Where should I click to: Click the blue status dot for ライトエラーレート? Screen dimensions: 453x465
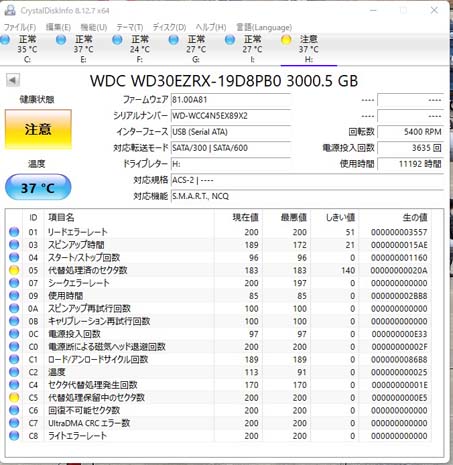point(14,436)
